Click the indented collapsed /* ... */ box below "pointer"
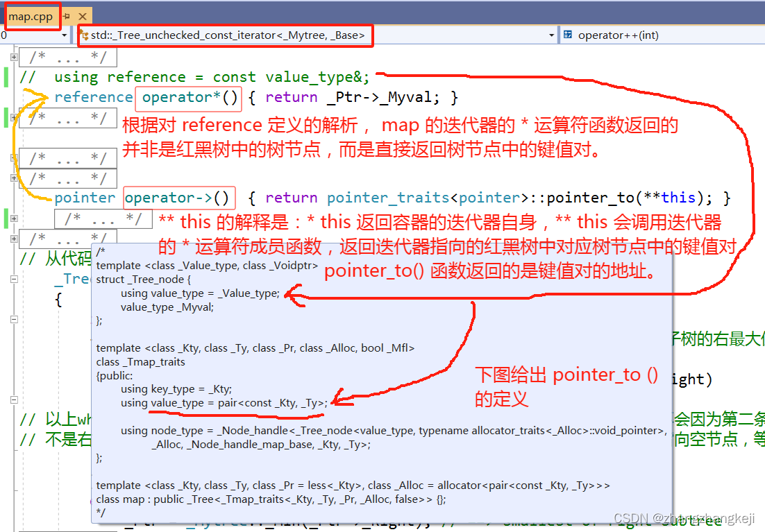The width and height of the screenshot is (765, 532). point(103,218)
